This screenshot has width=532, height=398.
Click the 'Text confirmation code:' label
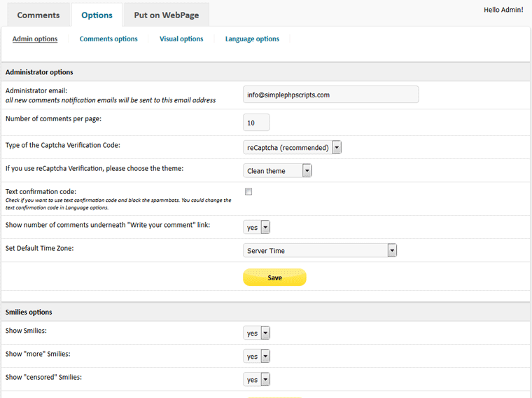point(41,191)
